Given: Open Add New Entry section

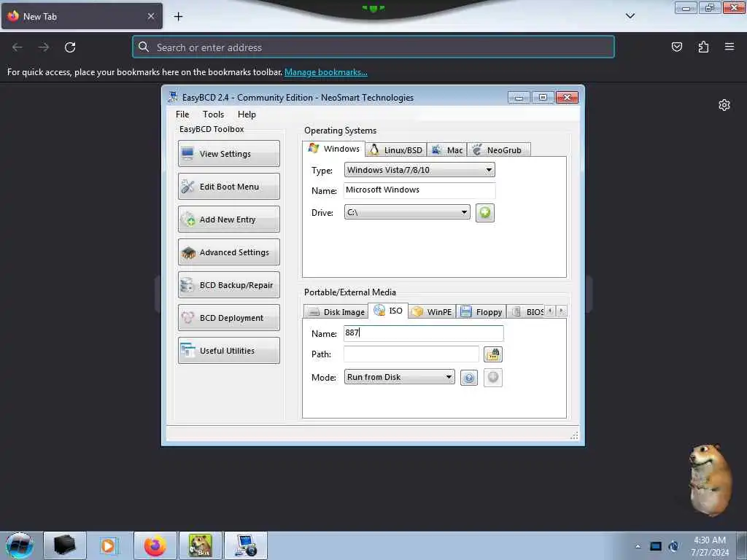Looking at the screenshot, I should pos(228,219).
